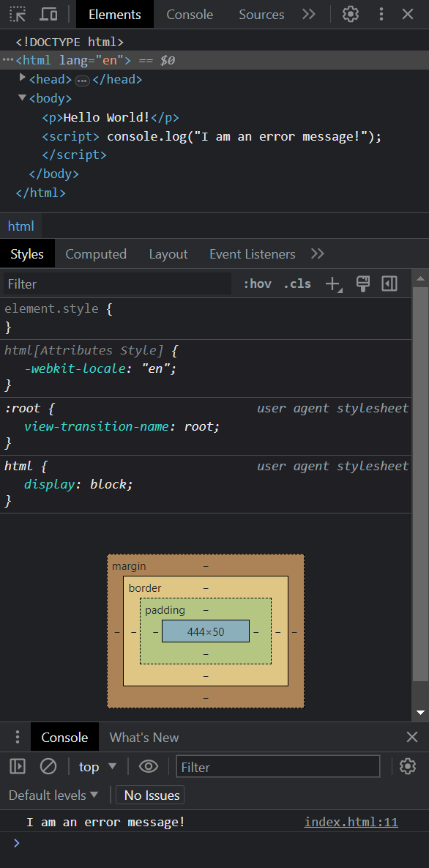Click the root value of view-transition-name
This screenshot has width=429, height=868.
coord(200,427)
